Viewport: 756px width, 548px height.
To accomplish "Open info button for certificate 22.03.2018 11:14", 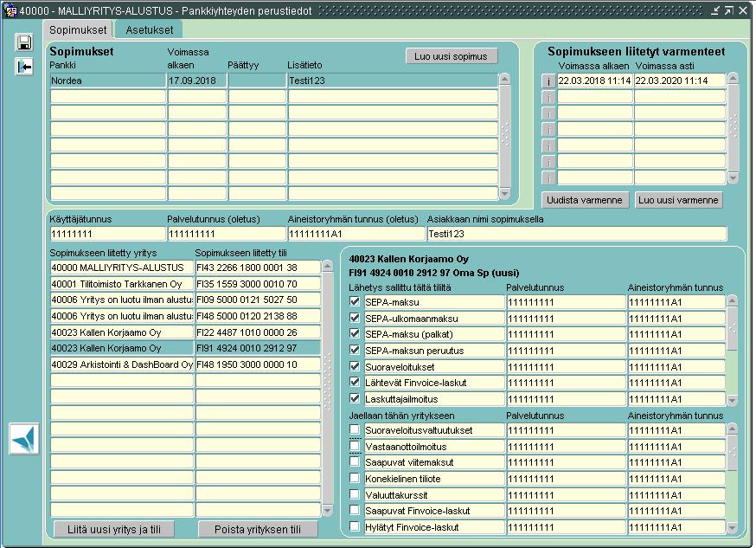I will tap(548, 81).
